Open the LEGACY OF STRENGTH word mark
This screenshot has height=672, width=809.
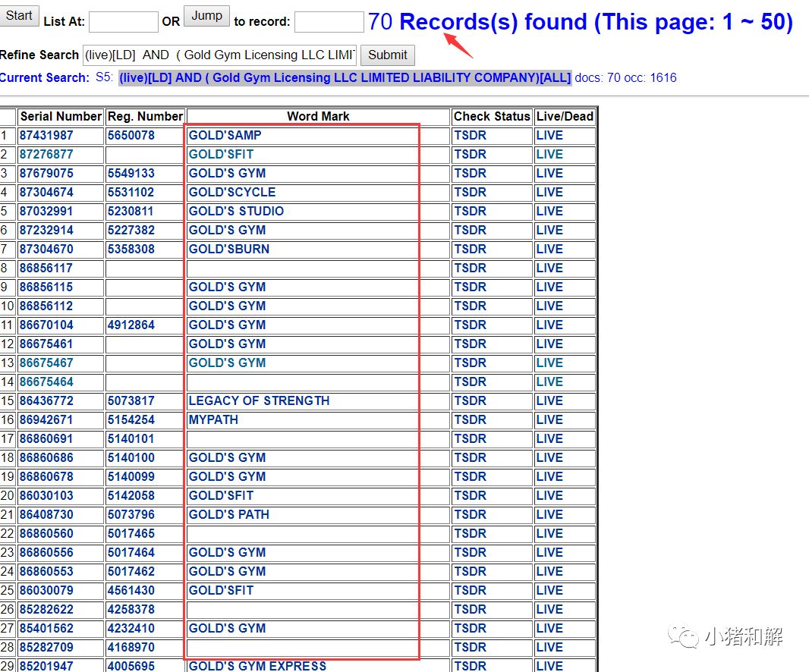[x=259, y=401]
